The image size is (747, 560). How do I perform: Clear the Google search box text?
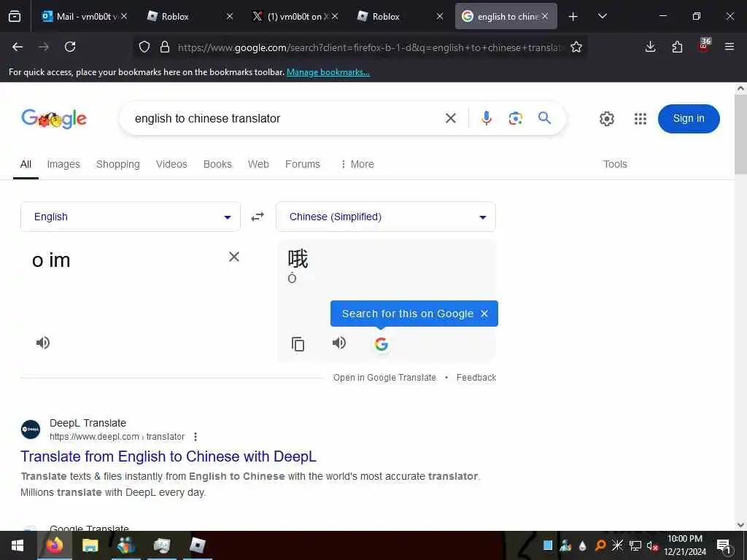pyautogui.click(x=451, y=118)
